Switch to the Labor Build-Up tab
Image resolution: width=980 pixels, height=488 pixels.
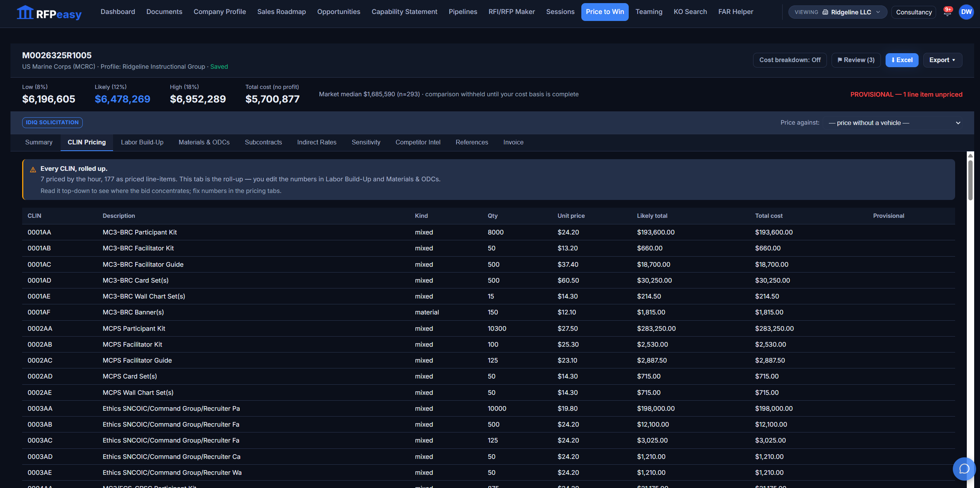tap(142, 142)
